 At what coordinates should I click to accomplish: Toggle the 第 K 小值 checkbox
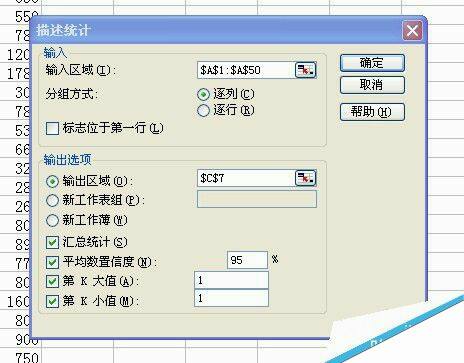pos(52,301)
